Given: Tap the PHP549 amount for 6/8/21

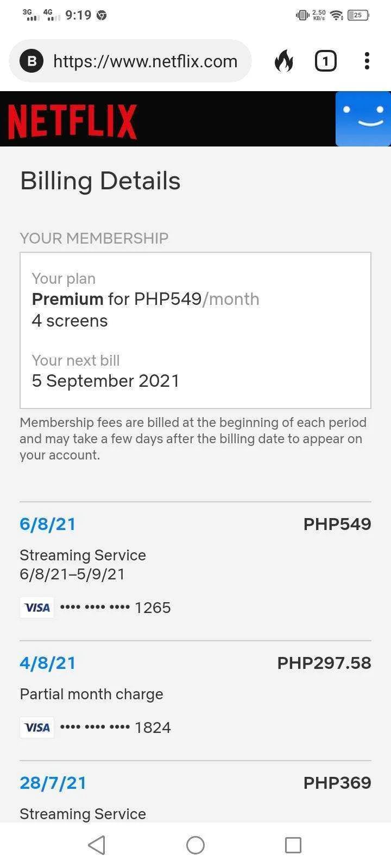Looking at the screenshot, I should pyautogui.click(x=337, y=524).
